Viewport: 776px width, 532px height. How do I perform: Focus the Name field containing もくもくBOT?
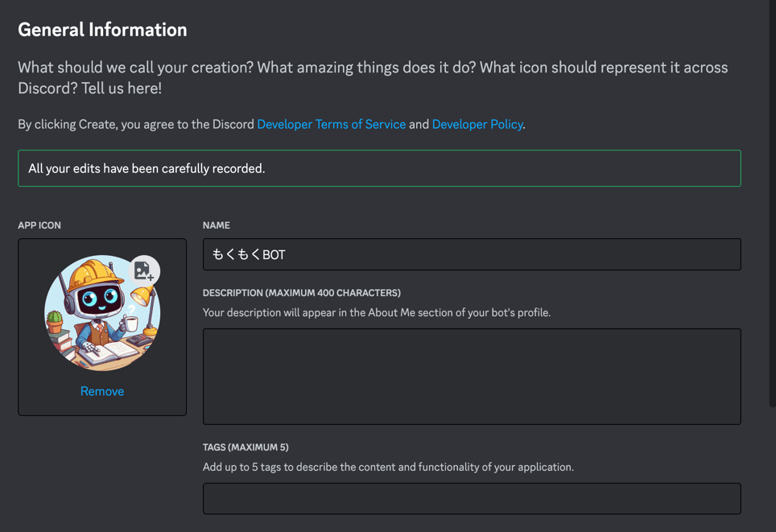click(x=472, y=254)
